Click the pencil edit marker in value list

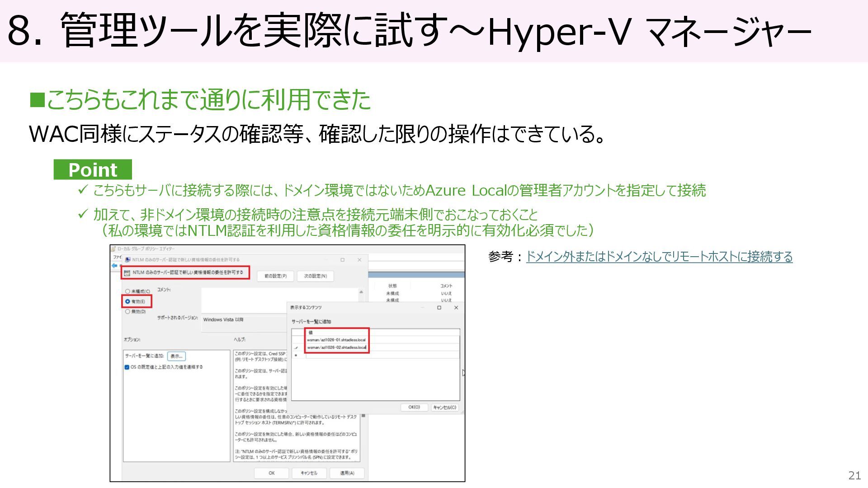(x=297, y=347)
